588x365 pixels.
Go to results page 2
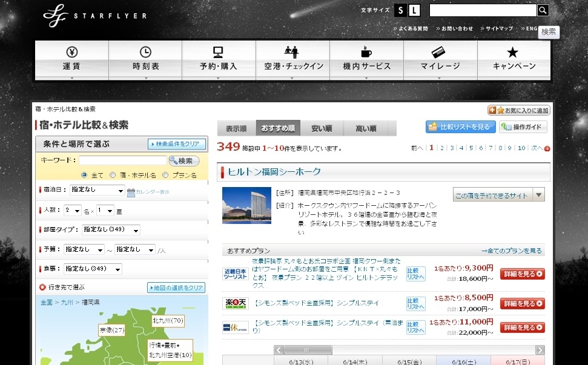pyautogui.click(x=442, y=148)
